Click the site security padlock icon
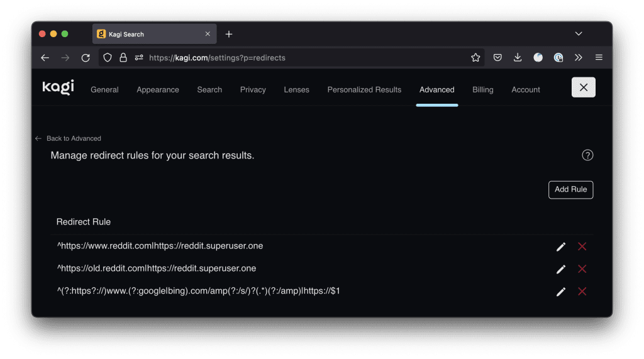644x359 pixels. coord(123,57)
